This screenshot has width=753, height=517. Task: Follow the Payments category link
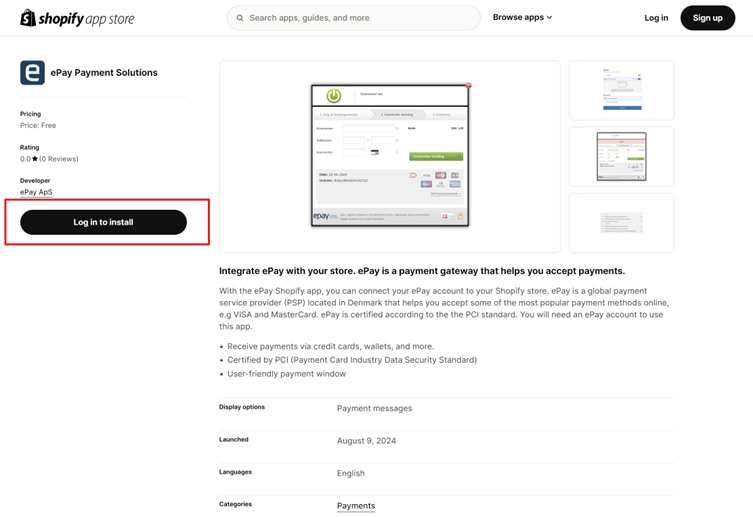click(355, 506)
